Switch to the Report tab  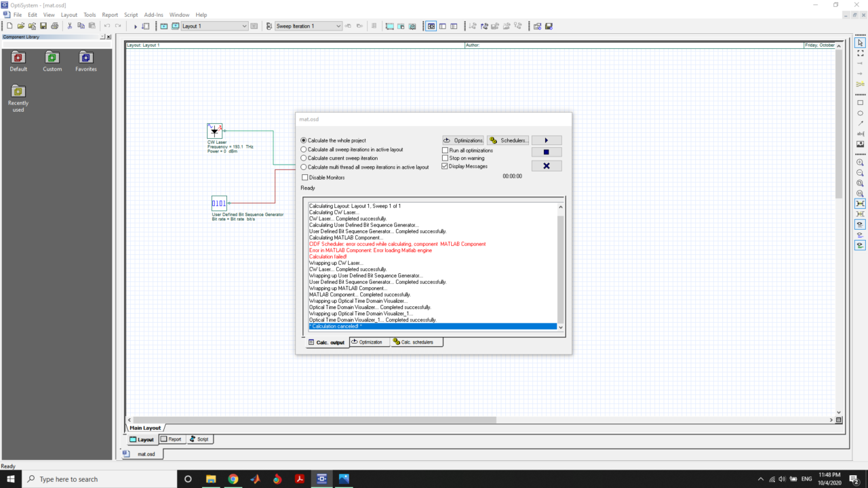click(171, 439)
